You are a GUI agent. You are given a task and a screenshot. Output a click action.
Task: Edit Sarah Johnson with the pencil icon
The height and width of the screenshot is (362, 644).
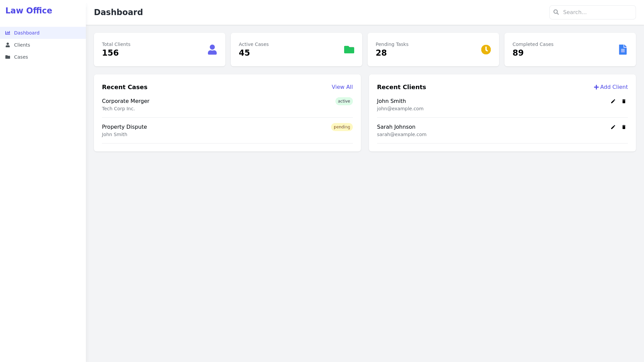point(613,127)
